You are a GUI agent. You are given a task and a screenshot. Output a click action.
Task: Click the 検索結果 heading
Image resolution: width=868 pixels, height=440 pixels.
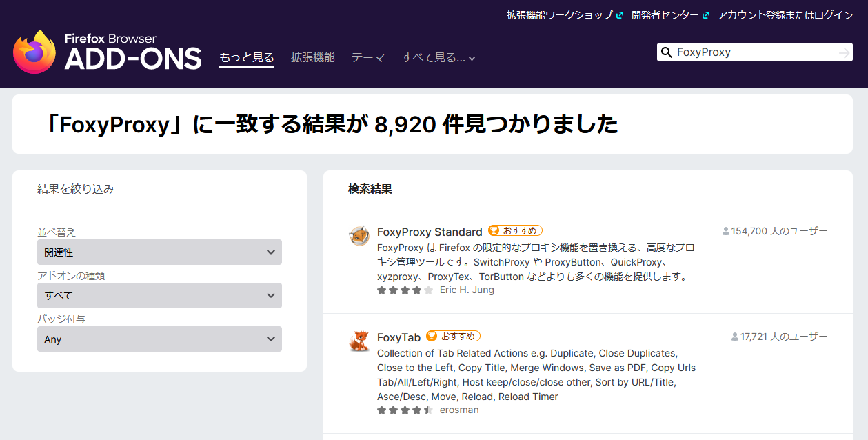pos(370,189)
